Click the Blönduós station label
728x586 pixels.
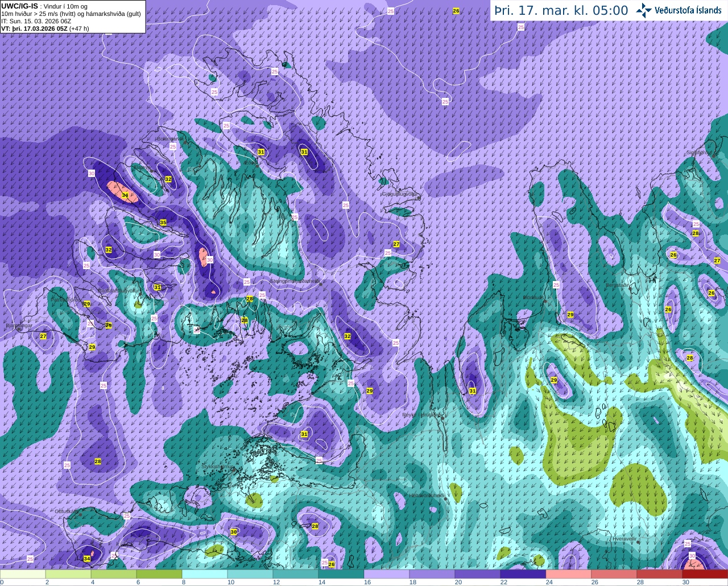(534, 298)
